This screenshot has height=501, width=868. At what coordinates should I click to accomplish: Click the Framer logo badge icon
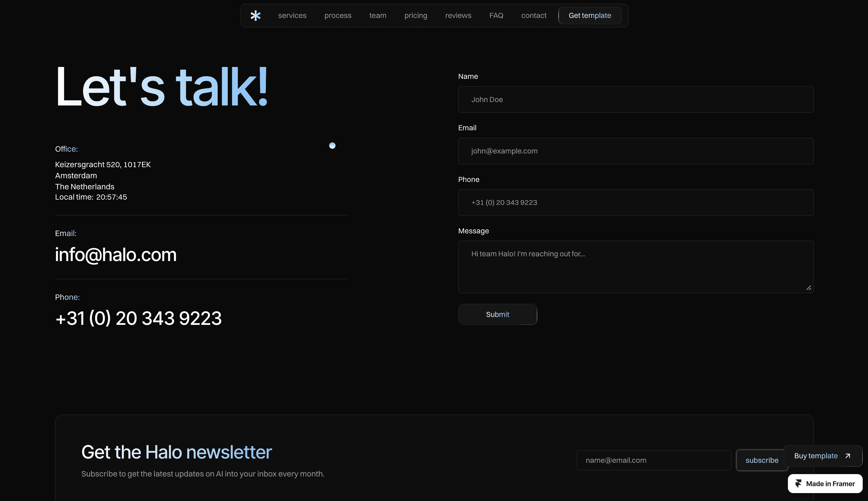click(798, 483)
